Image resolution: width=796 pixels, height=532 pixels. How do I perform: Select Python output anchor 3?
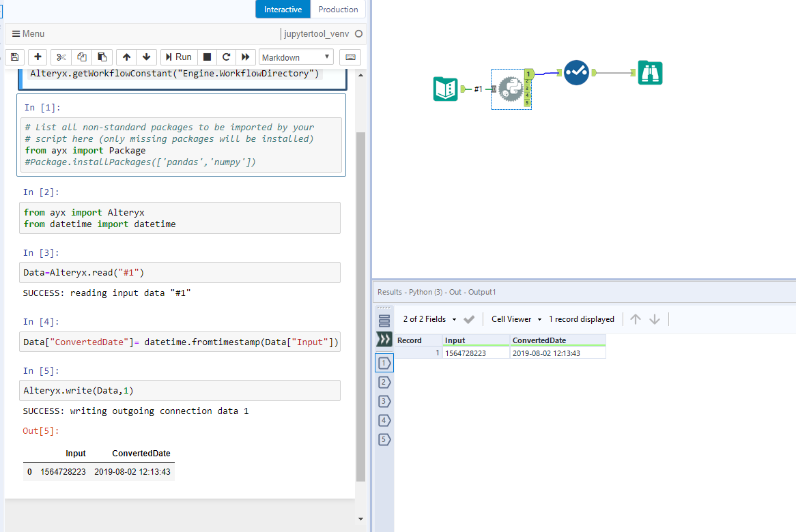pyautogui.click(x=528, y=89)
